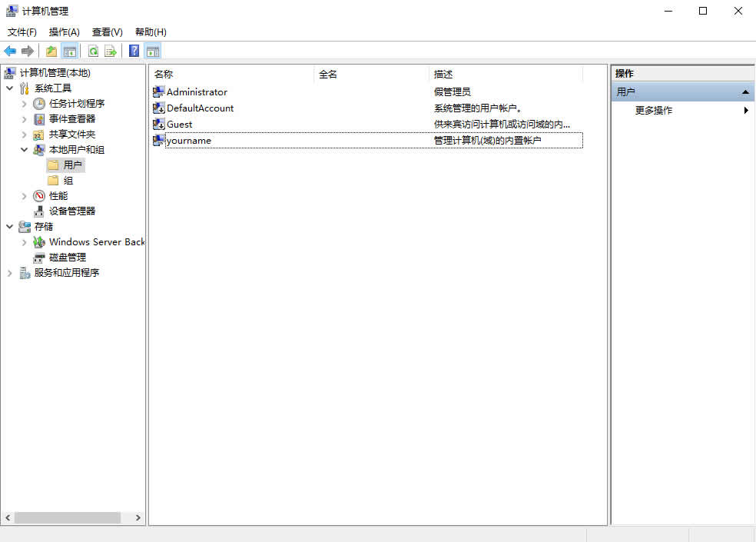Click 更多操作 in the actions pane
This screenshot has height=542, width=756.
click(x=654, y=111)
